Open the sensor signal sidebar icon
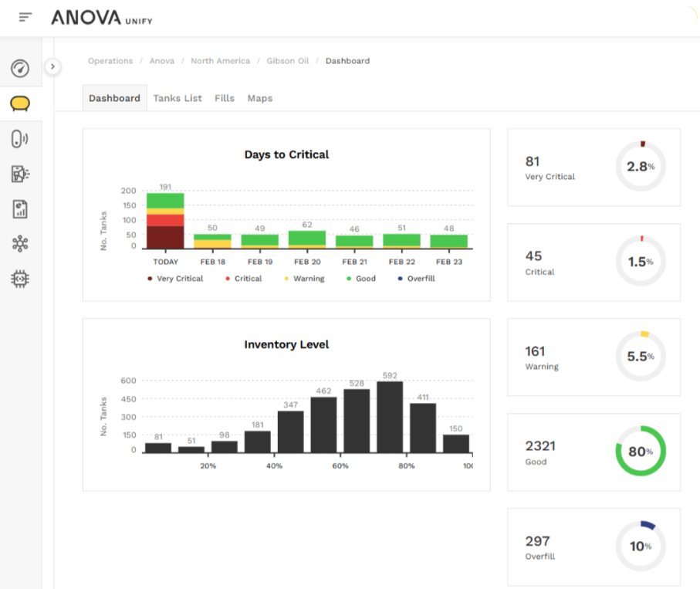Viewport: 700px width, 589px height. coord(20,138)
